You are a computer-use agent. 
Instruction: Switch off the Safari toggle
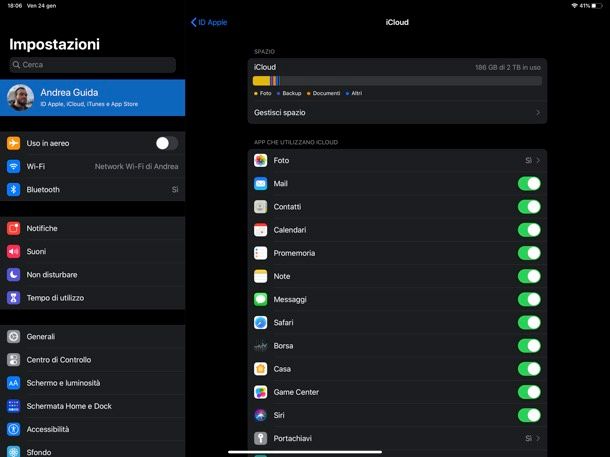pos(529,322)
